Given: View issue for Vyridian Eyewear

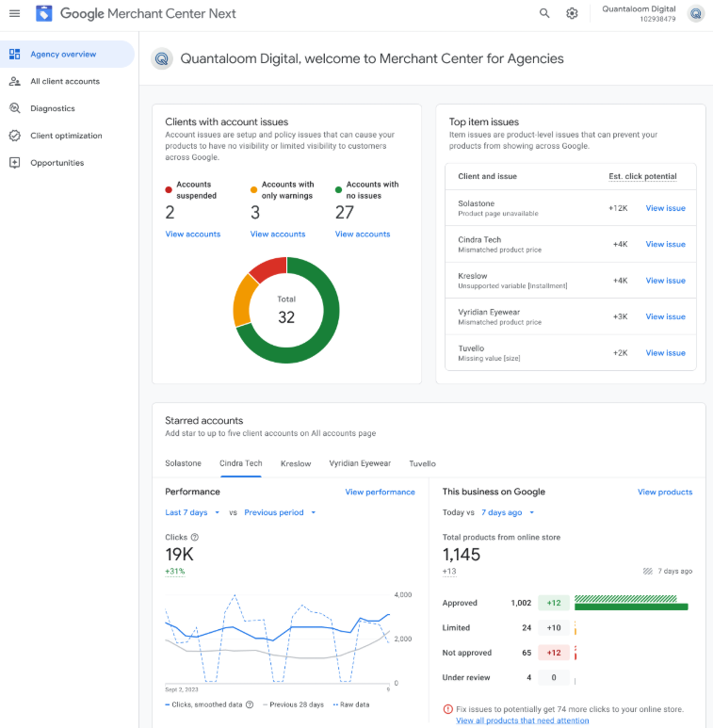Looking at the screenshot, I should pos(665,316).
